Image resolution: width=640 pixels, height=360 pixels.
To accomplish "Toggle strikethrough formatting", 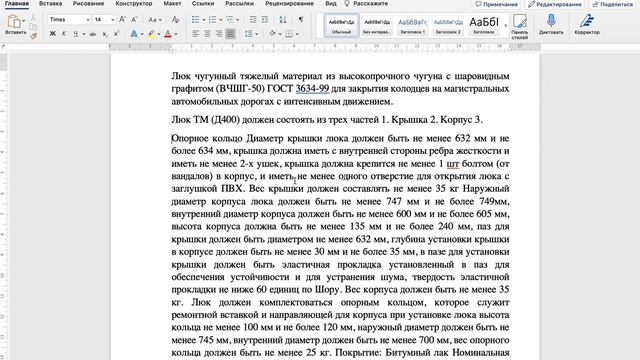I will pos(93,34).
